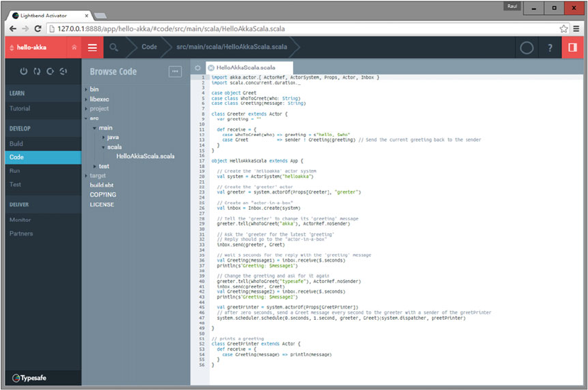
Task: Open the COPYING file
Action: 103,194
